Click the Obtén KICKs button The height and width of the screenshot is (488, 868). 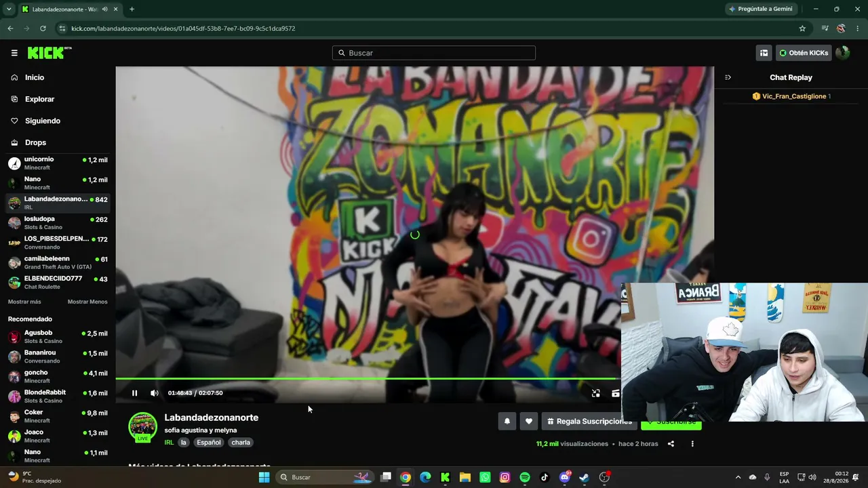804,53
